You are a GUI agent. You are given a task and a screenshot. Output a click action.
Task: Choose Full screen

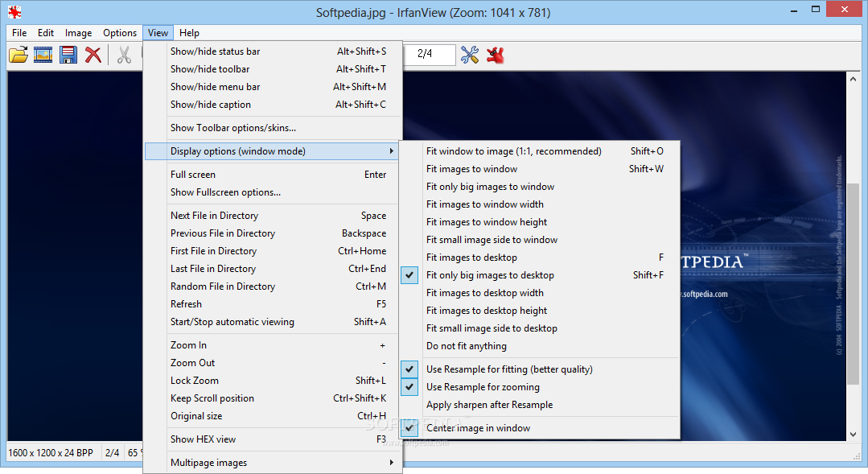click(x=272, y=175)
